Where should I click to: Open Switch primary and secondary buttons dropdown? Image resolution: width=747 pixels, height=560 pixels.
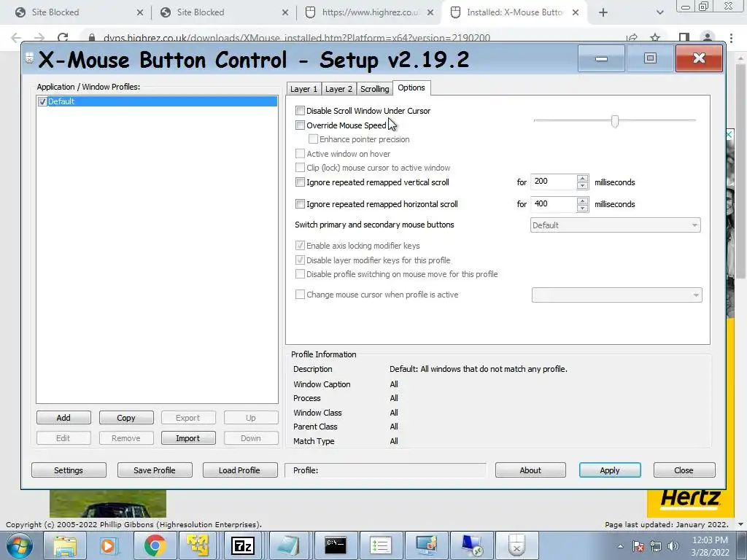pyautogui.click(x=616, y=225)
